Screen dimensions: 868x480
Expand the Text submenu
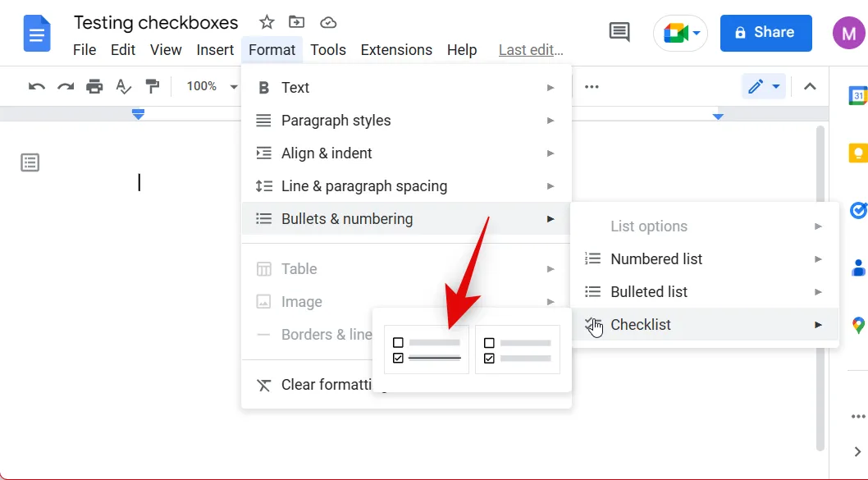(406, 88)
